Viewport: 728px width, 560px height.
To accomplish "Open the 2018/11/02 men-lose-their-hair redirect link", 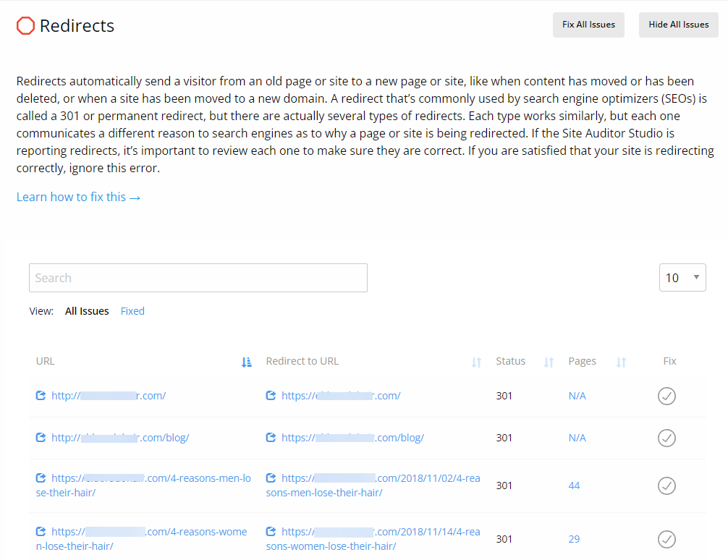I will [373, 485].
